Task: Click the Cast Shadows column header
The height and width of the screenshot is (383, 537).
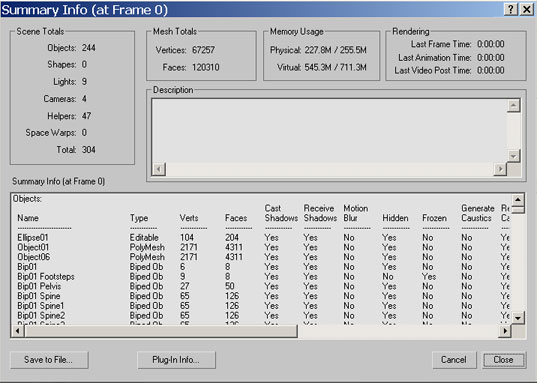Action: pyautogui.click(x=281, y=213)
